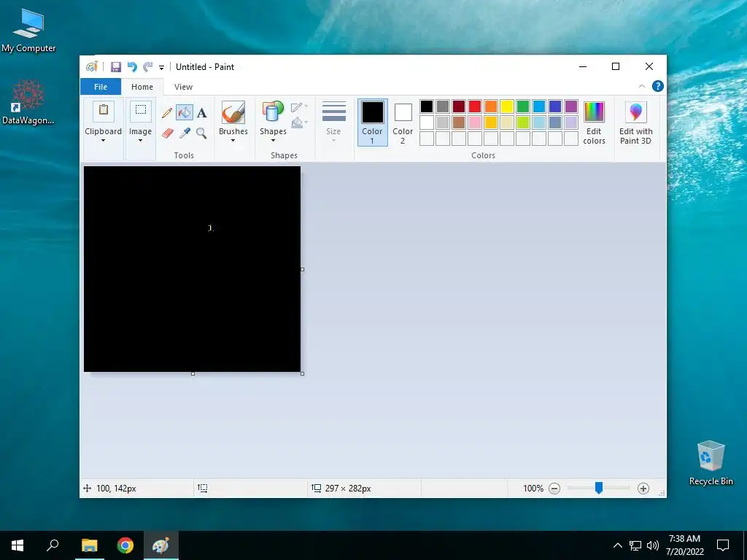Pick the black palette swatch
This screenshot has width=747, height=560.
(x=427, y=106)
